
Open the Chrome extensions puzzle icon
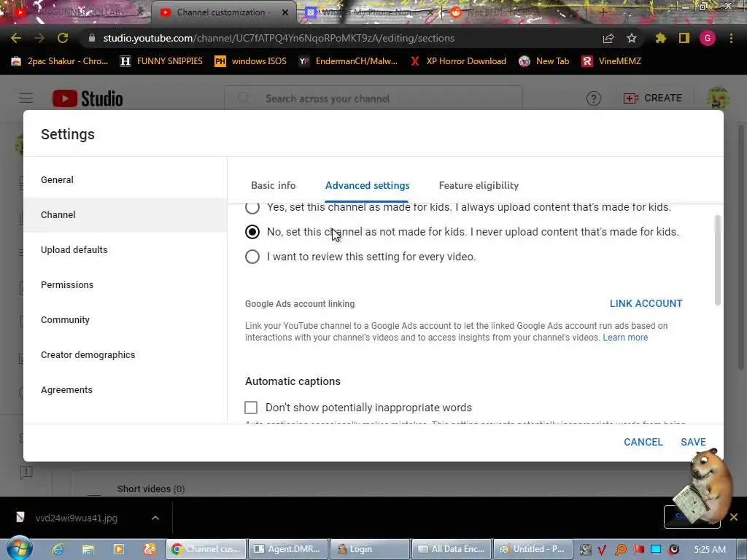click(x=660, y=38)
